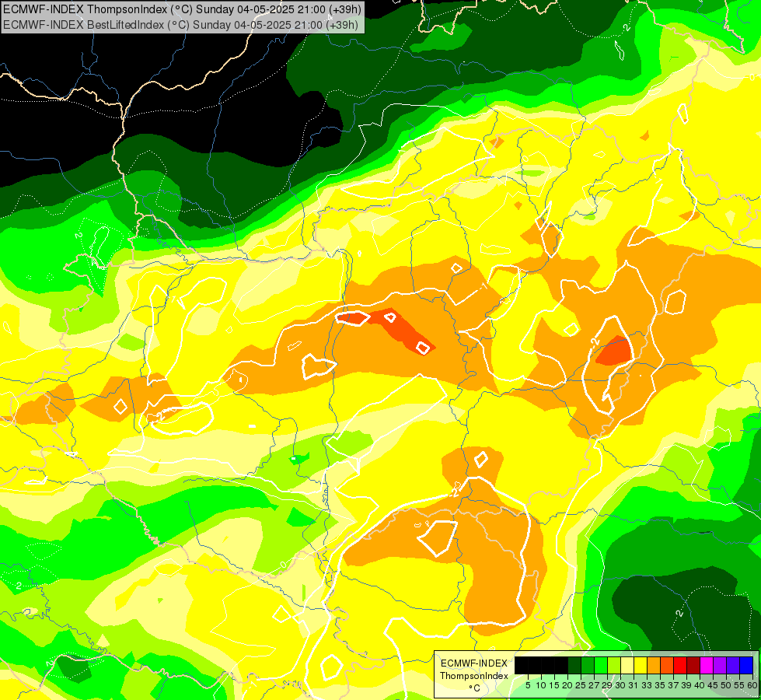Click the legend tick value '45'

click(x=714, y=685)
